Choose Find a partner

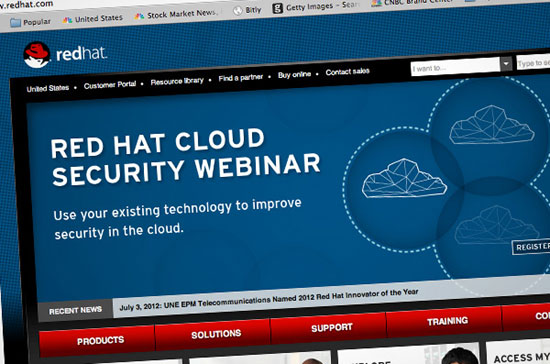[241, 78]
